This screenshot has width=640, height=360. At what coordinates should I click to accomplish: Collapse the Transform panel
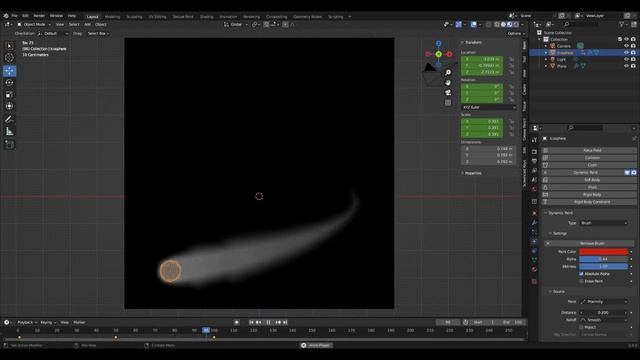coord(472,42)
